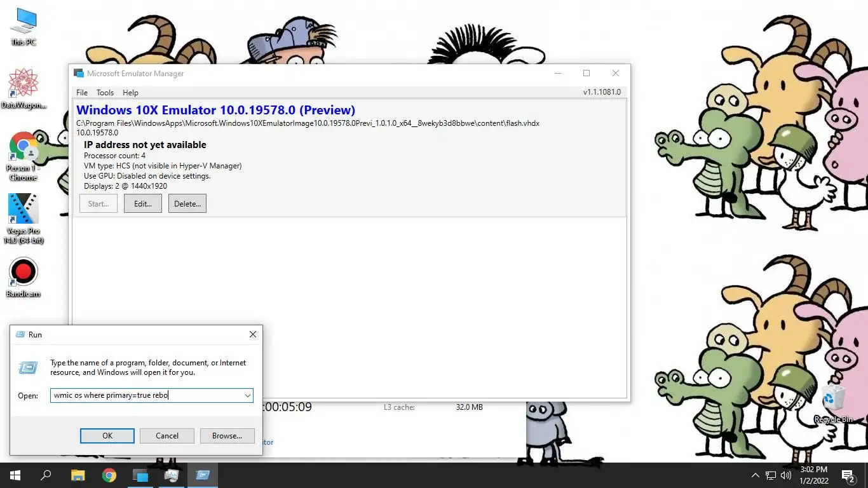Select the Windows 10X Emulator title entry
This screenshot has height=488, width=868.
coord(215,110)
